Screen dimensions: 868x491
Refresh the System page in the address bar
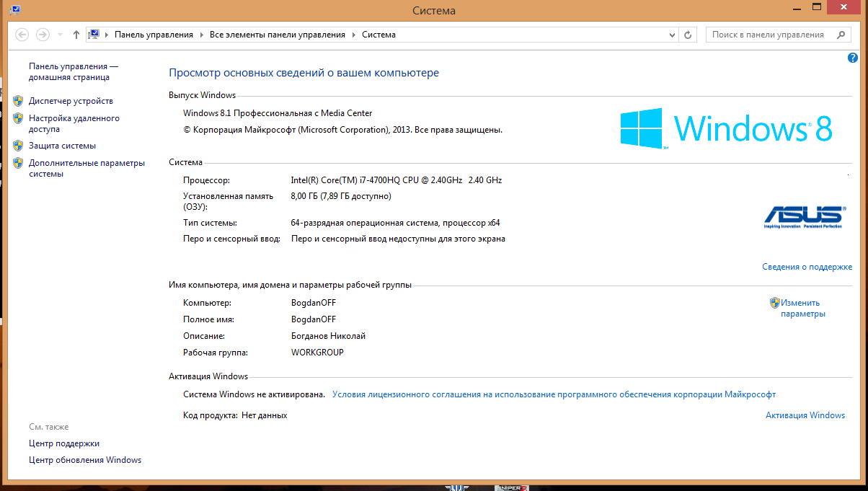point(688,35)
